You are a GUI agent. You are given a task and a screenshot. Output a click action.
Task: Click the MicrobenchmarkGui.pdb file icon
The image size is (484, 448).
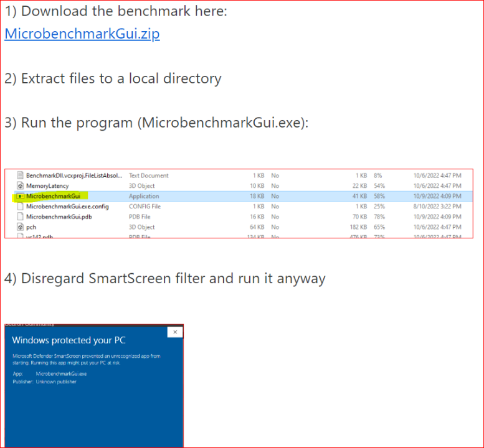coord(20,217)
